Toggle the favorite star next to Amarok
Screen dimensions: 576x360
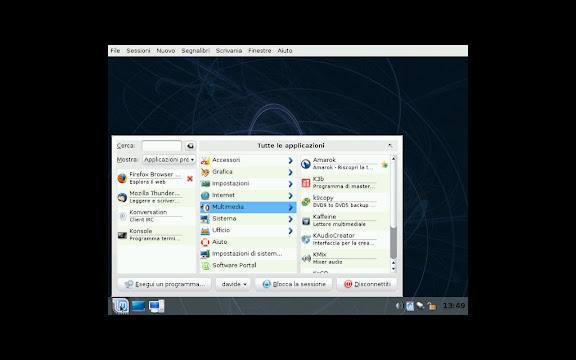385,164
